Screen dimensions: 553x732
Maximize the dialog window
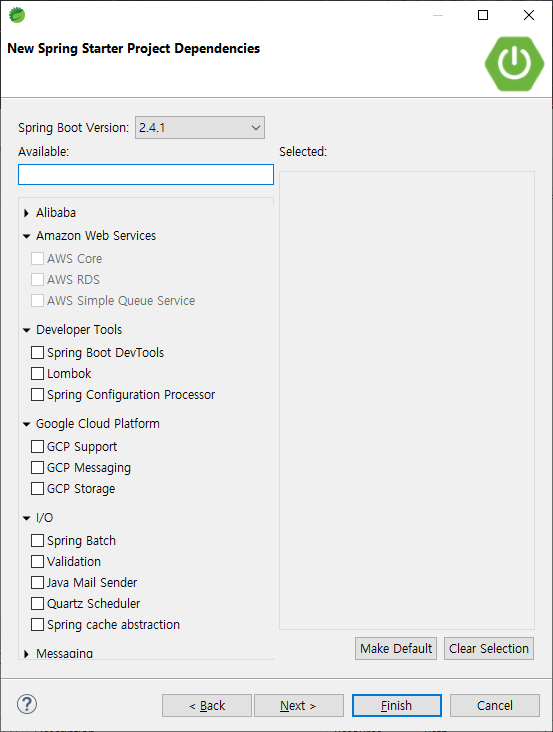coord(483,15)
